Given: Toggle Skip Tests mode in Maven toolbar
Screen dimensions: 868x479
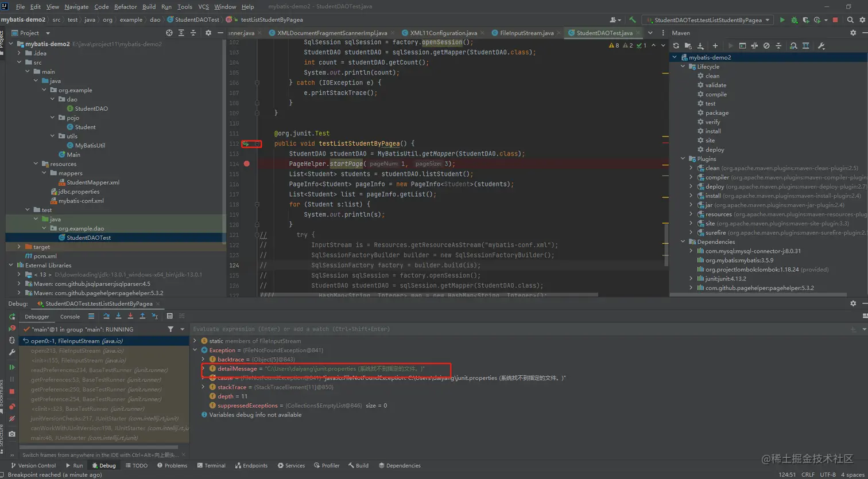Looking at the screenshot, I should point(766,46).
